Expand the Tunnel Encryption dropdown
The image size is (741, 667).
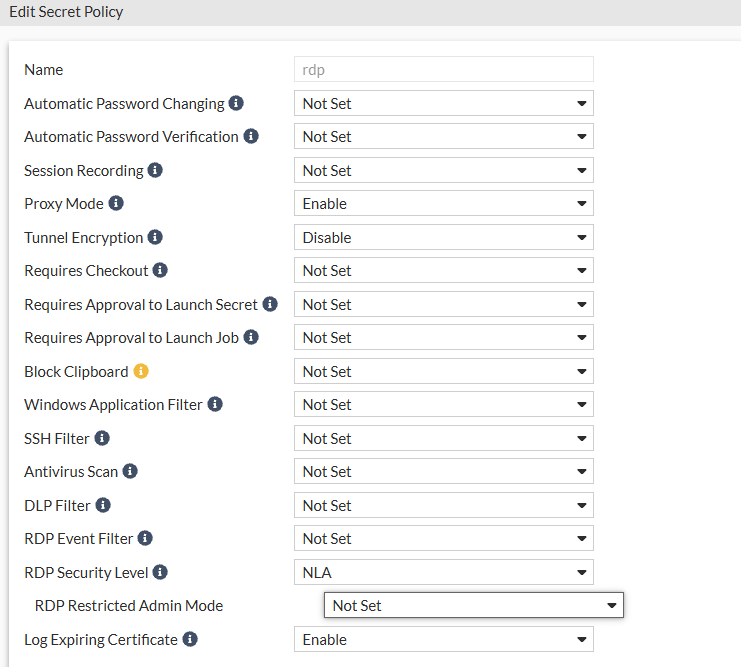click(443, 237)
